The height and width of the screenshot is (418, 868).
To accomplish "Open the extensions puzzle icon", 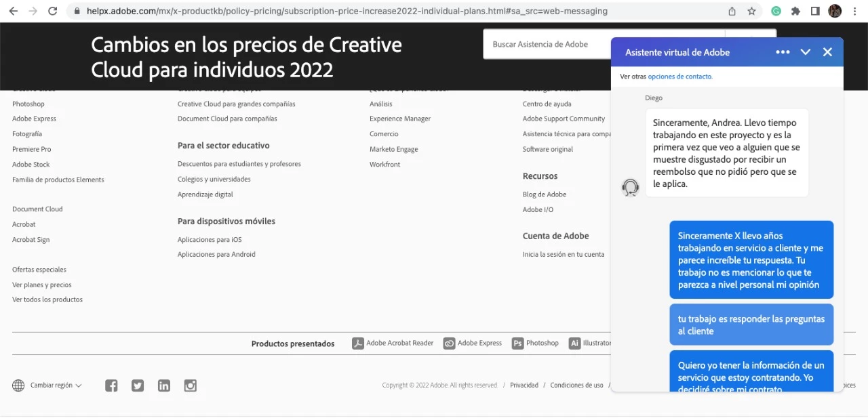I will 796,12.
